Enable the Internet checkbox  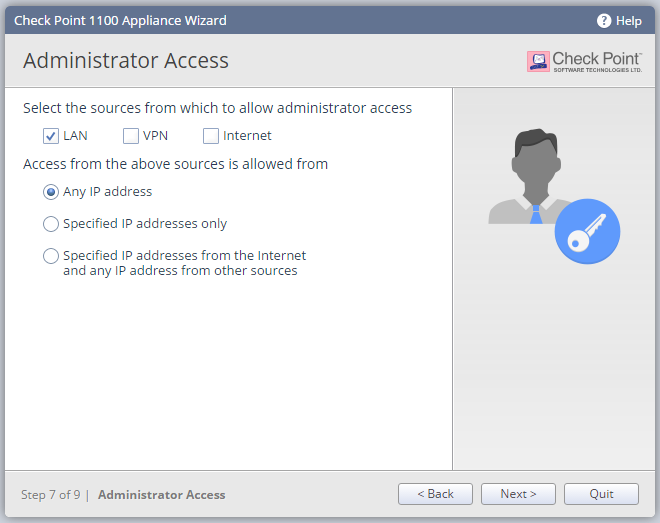pos(211,136)
